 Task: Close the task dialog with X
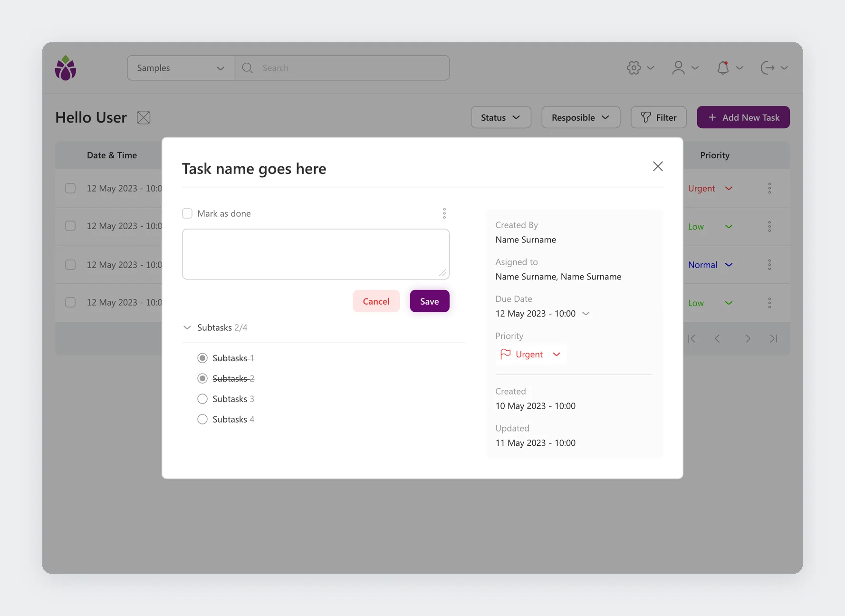(658, 166)
